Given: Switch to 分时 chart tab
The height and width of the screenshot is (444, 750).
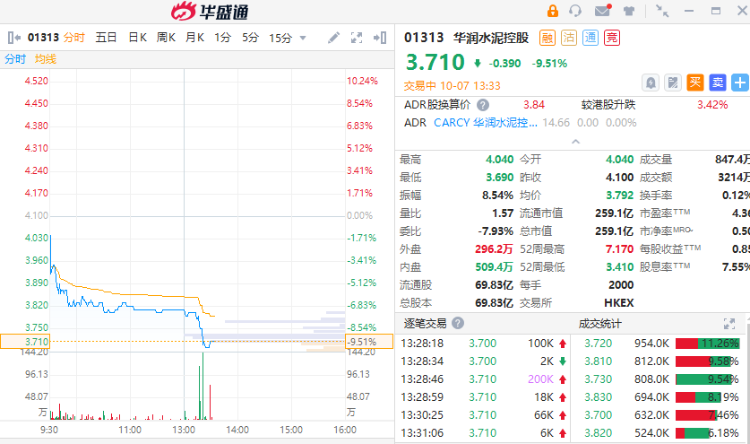Looking at the screenshot, I should 74,38.
